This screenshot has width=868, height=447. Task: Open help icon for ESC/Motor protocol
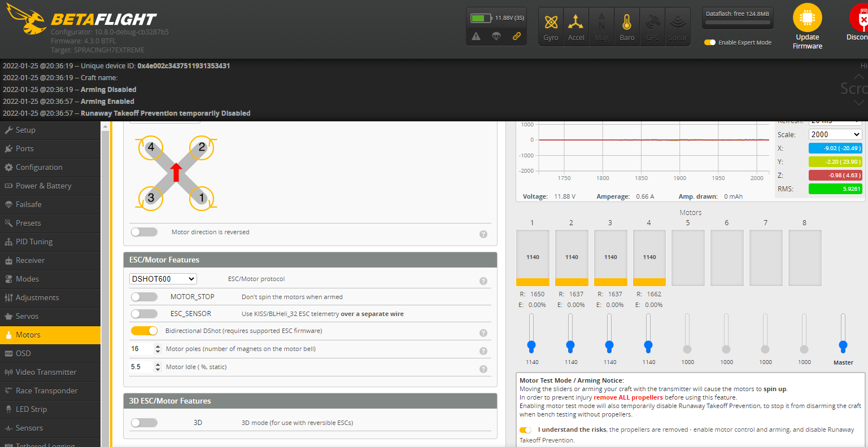tap(483, 281)
